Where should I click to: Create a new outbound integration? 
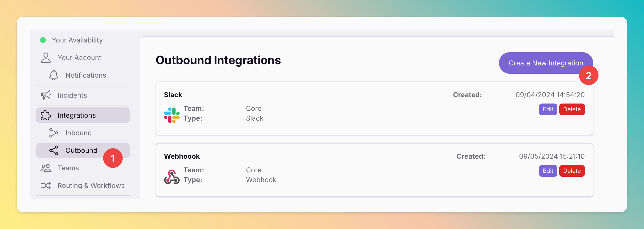546,63
